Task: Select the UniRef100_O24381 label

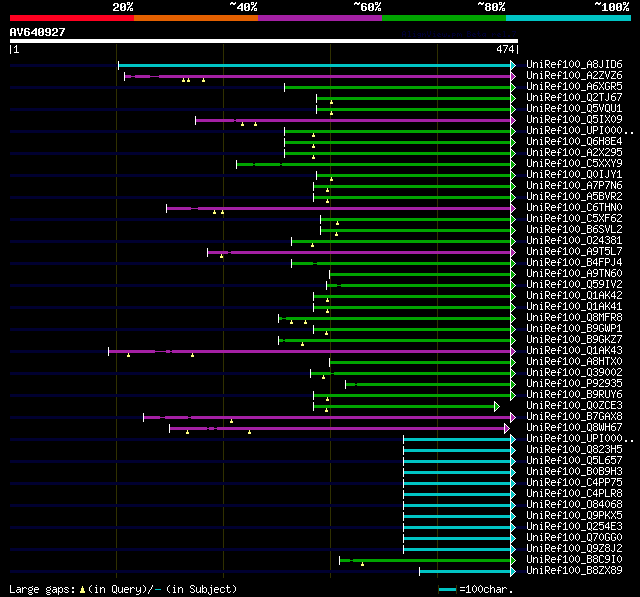Action: tap(574, 241)
